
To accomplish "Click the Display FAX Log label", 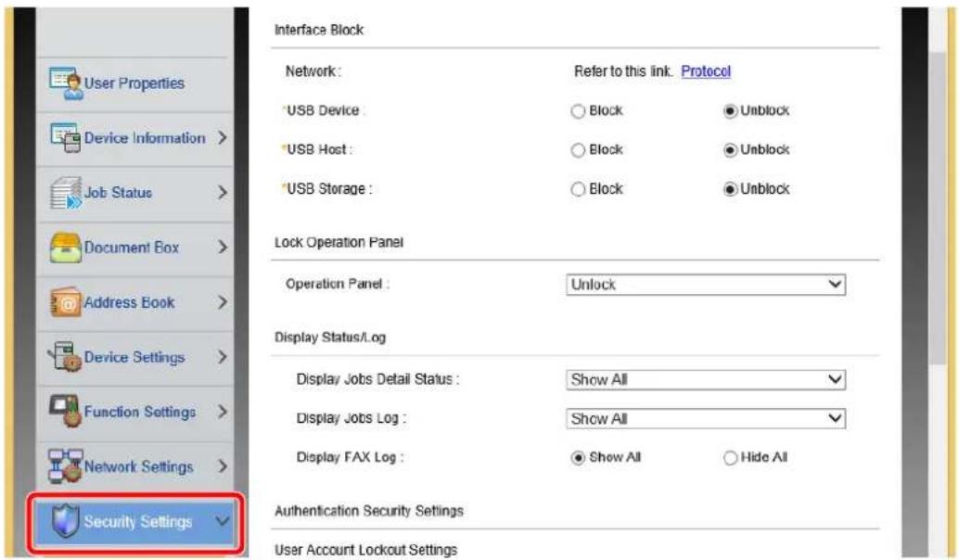I will point(350,457).
